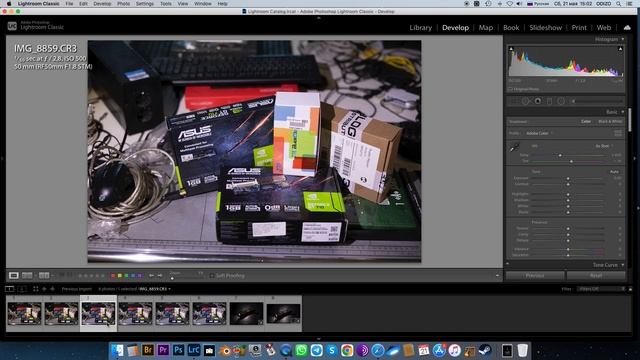Screen dimensions: 640x360
Task: Adjust the Exposure slider handle
Action: (x=568, y=178)
